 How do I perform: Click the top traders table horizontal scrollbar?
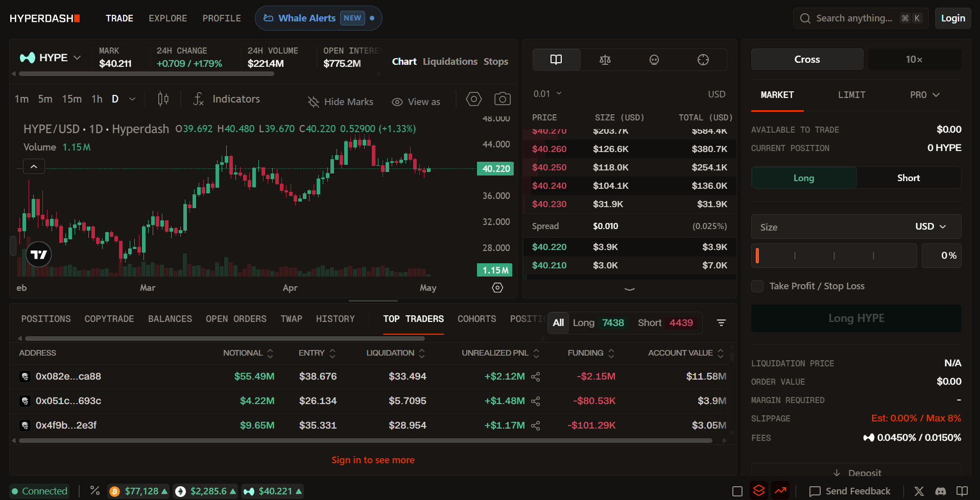point(366,440)
